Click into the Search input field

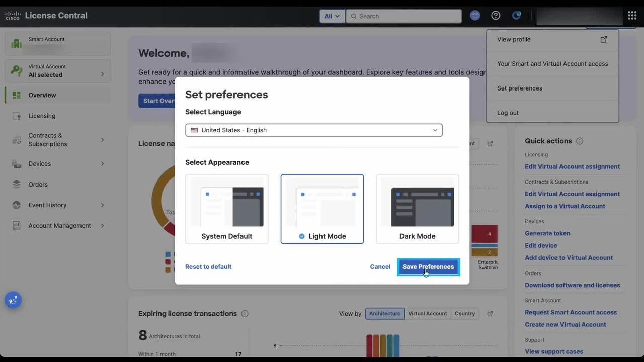pos(408,16)
